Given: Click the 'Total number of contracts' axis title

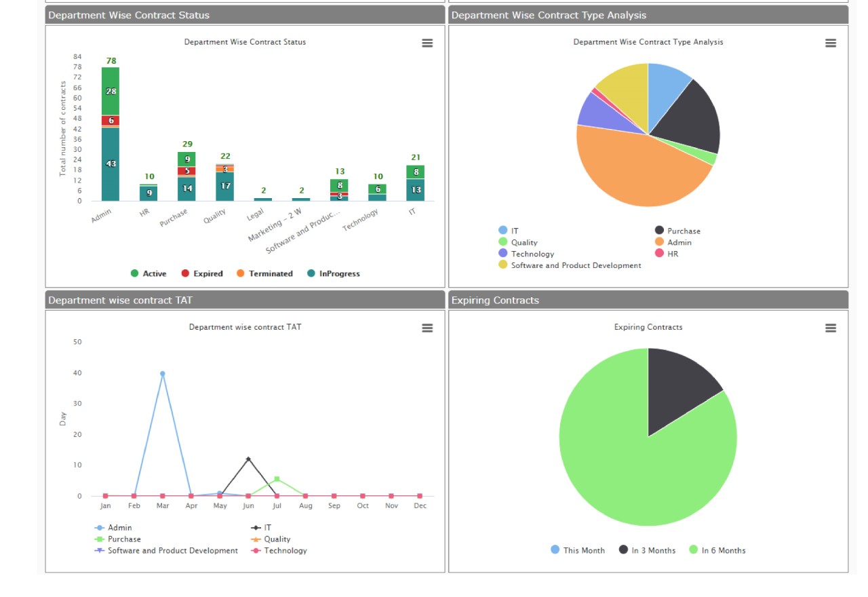Looking at the screenshot, I should coord(63,129).
